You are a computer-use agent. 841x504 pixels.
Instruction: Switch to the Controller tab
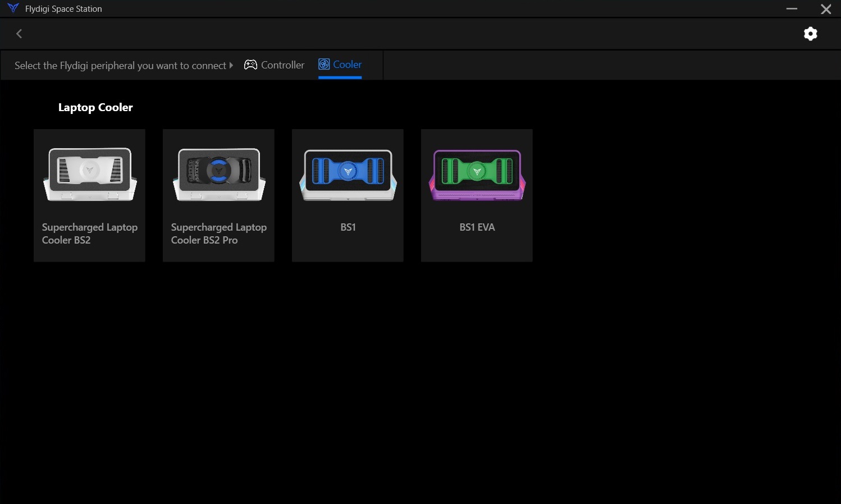point(275,65)
